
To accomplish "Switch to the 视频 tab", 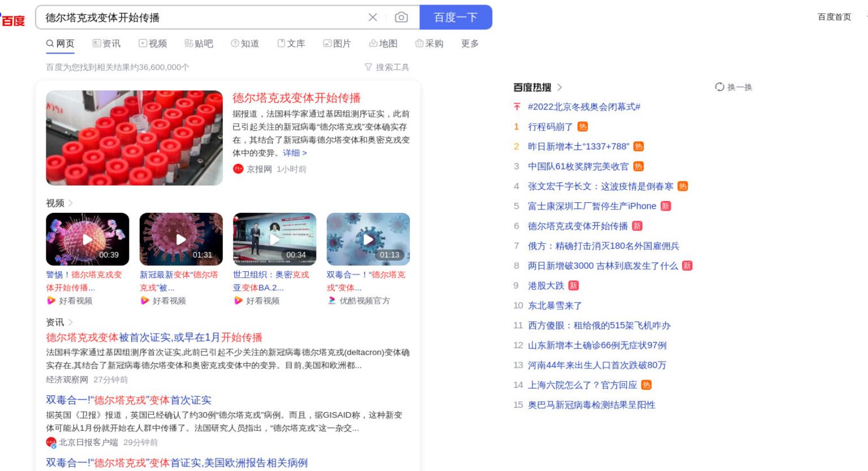I will tap(153, 43).
